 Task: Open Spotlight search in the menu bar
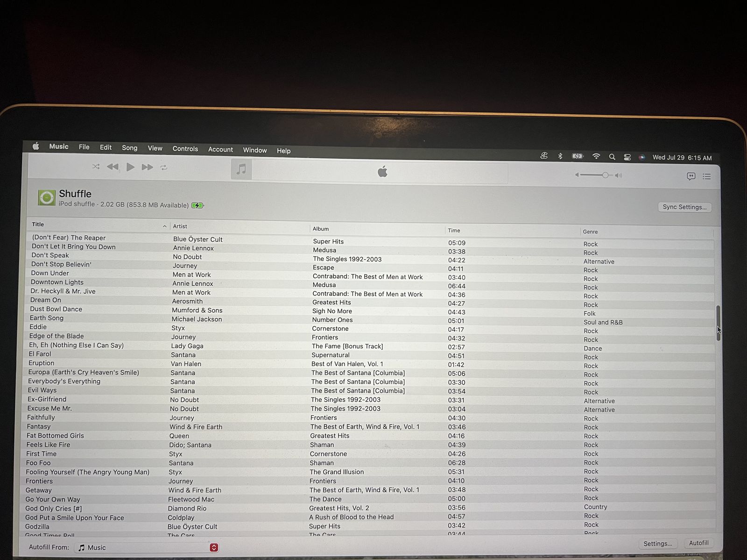point(612,157)
